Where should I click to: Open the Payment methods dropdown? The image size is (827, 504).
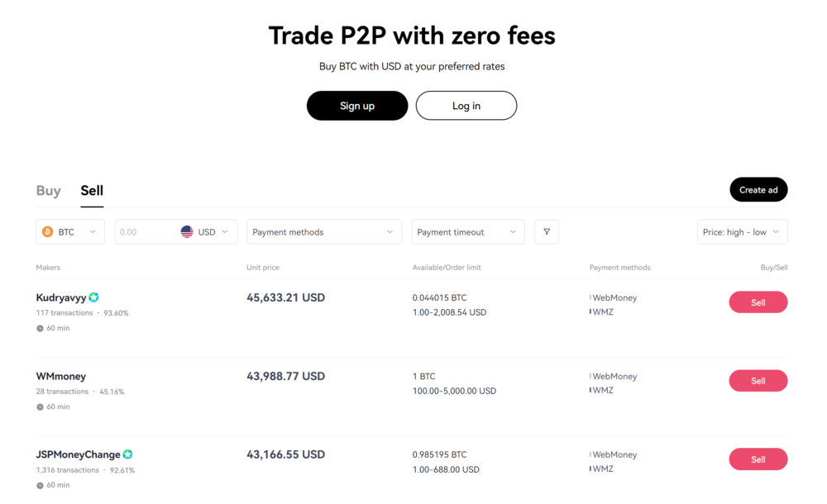pos(324,231)
